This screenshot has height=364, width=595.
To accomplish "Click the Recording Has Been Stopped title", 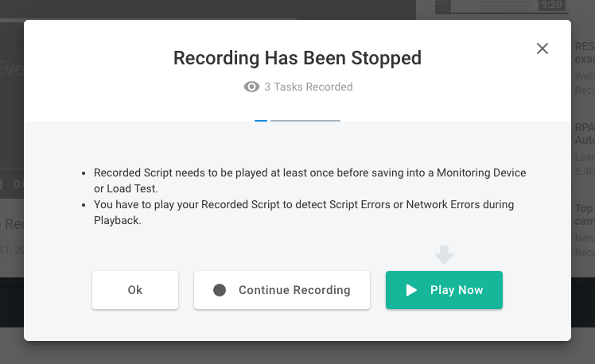I will pyautogui.click(x=297, y=58).
